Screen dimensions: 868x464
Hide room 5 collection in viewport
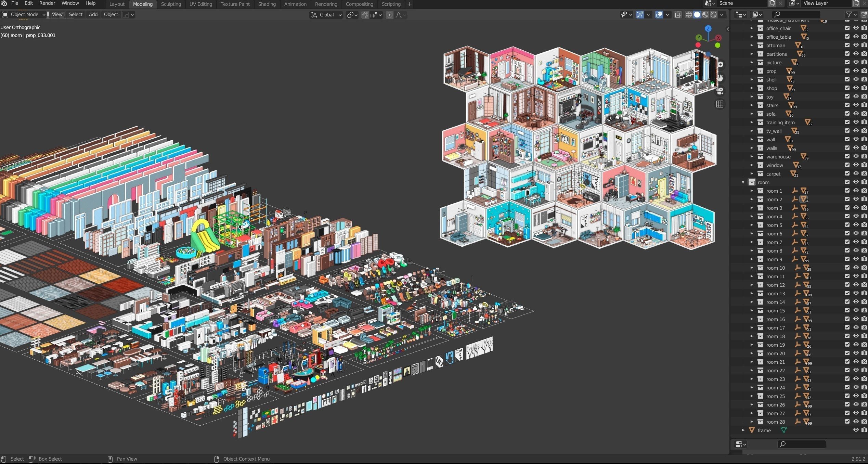click(856, 225)
